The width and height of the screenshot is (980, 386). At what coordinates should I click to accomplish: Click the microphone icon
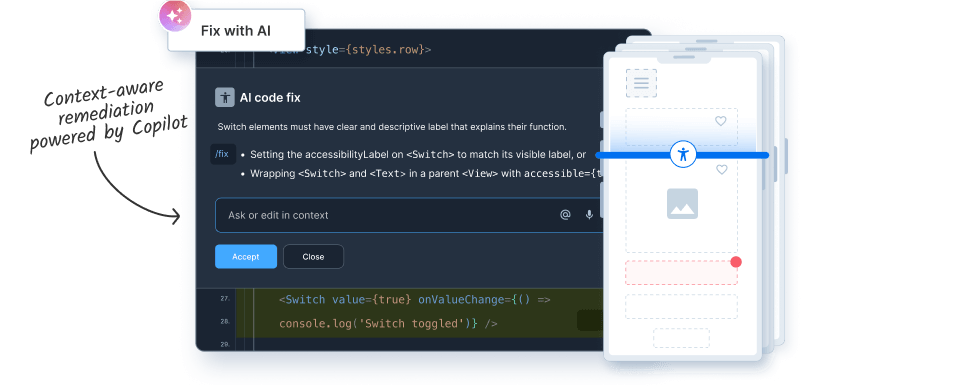589,215
